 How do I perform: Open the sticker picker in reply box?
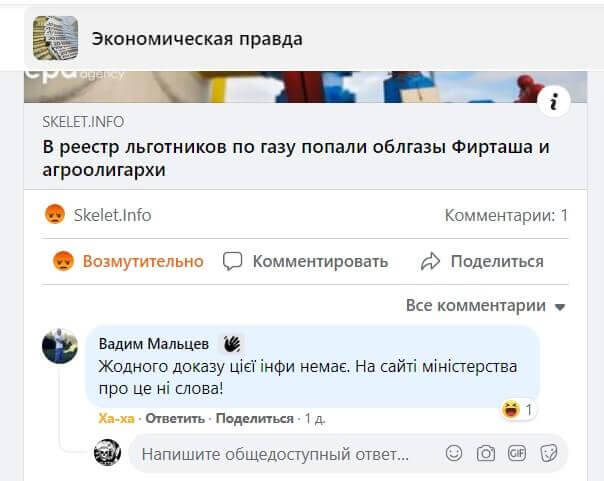(548, 453)
